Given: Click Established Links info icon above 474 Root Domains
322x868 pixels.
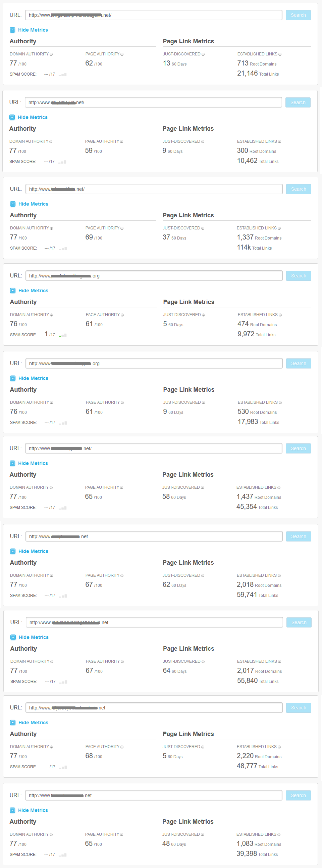Looking at the screenshot, I should coord(280,315).
